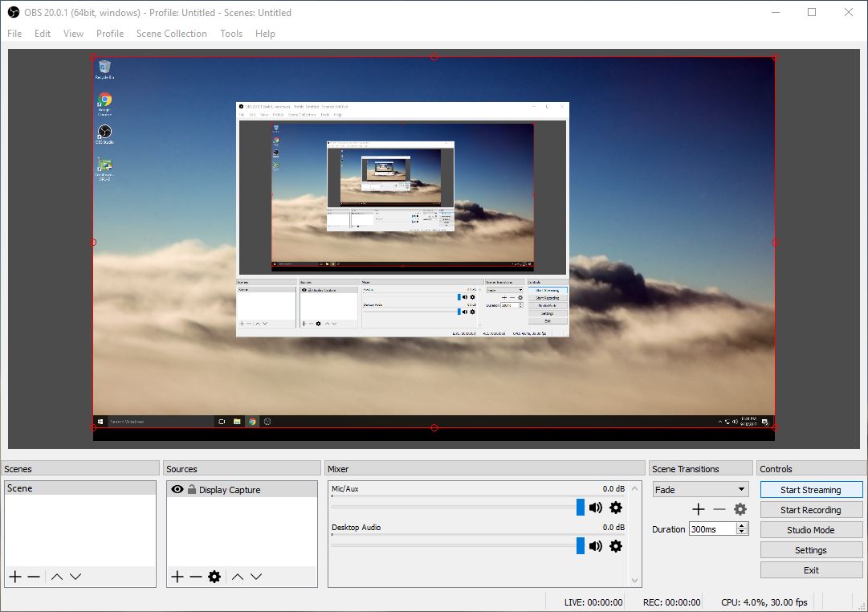Open the Fade transition dropdown

700,489
